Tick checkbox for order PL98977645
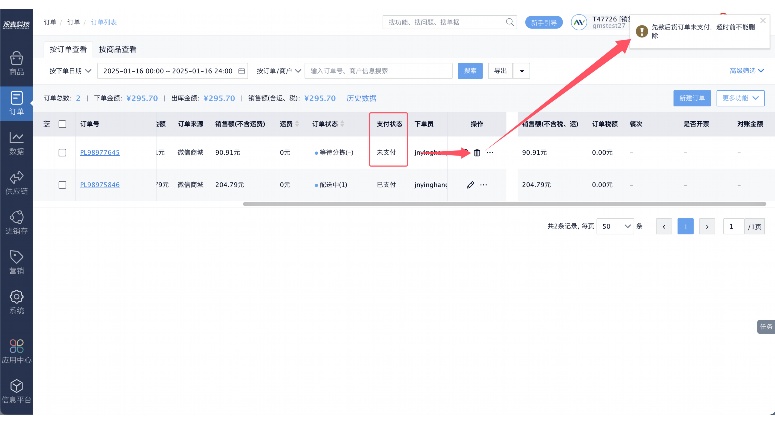Viewport: 775px width, 424px height. coord(62,153)
